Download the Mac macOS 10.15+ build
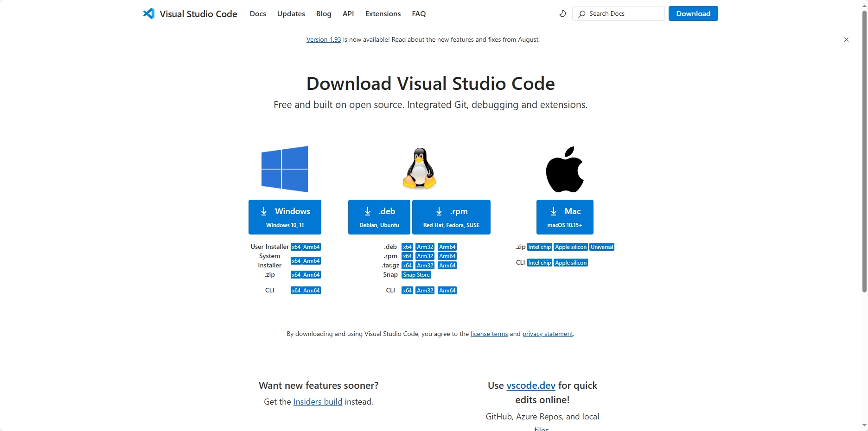Screen dimensions: 868x431 point(565,217)
